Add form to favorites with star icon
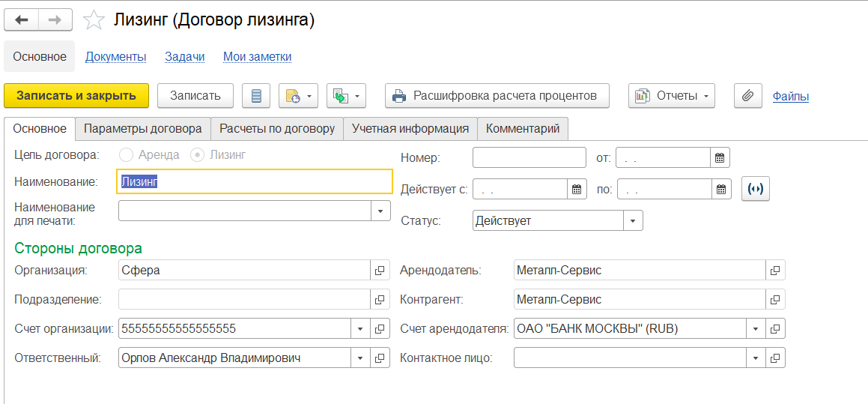This screenshot has width=868, height=404. point(94,20)
